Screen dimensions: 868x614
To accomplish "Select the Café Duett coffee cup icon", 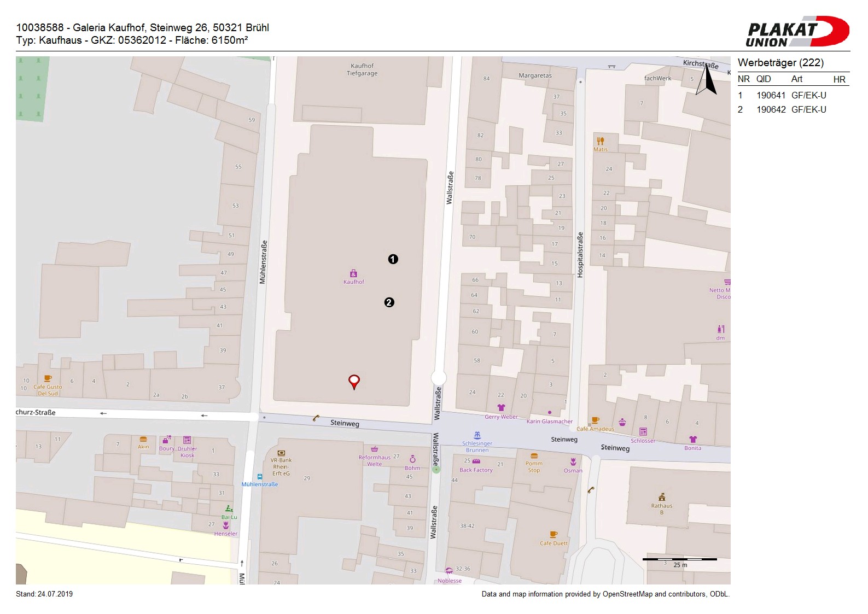I will [553, 535].
